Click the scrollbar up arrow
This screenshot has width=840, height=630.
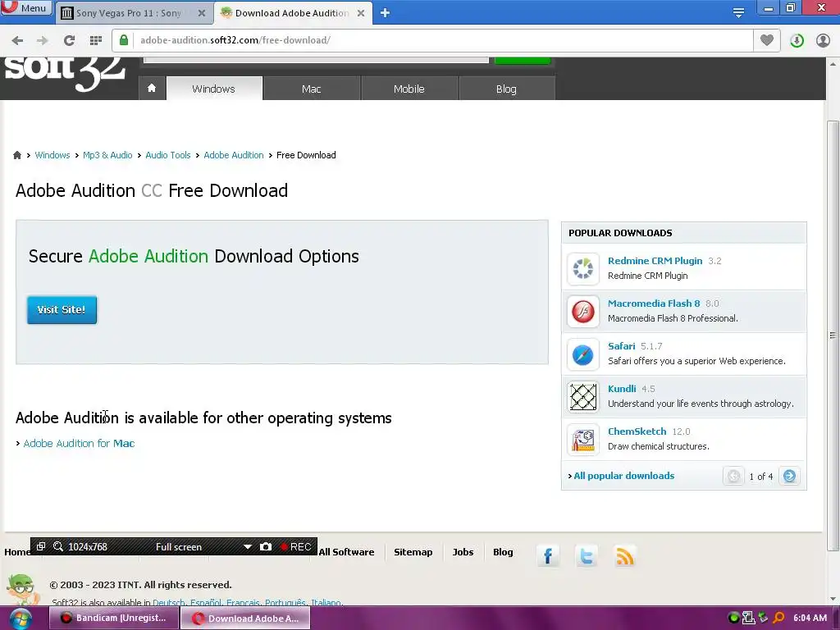[x=833, y=64]
